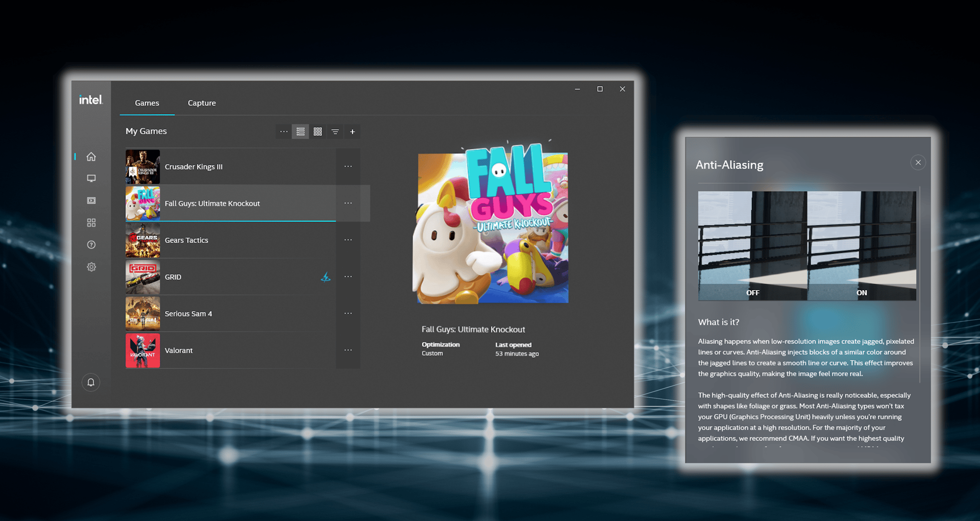Open Settings via the gear icon
The height and width of the screenshot is (521, 980).
pyautogui.click(x=91, y=267)
